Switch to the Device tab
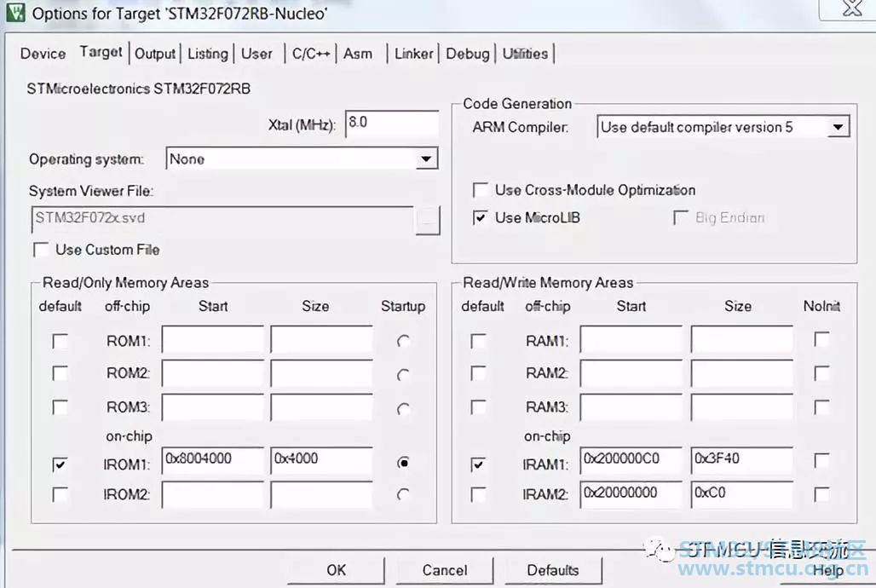Viewport: 876px width, 588px height. coord(43,54)
